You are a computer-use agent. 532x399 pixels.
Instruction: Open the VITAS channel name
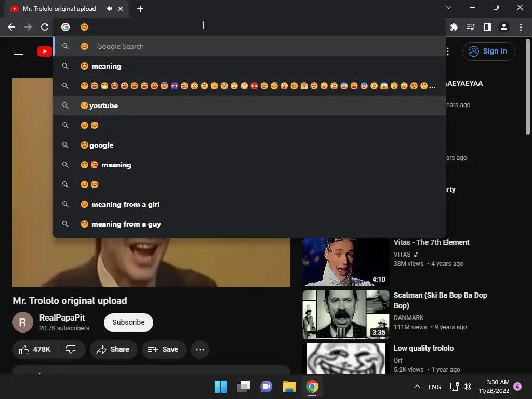tap(402, 255)
